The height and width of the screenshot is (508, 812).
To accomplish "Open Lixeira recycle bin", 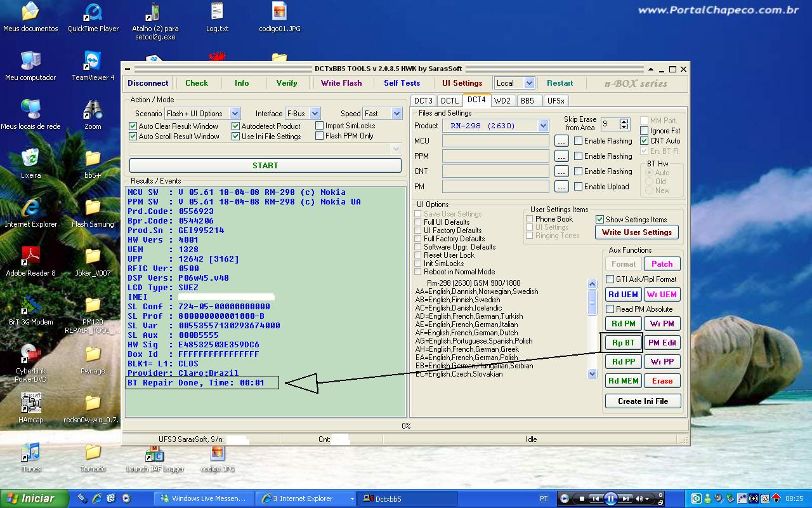I will [30, 164].
